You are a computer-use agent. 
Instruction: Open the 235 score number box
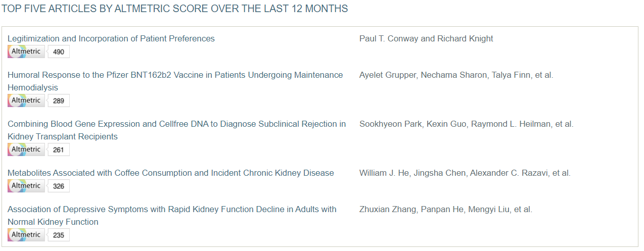coord(59,235)
